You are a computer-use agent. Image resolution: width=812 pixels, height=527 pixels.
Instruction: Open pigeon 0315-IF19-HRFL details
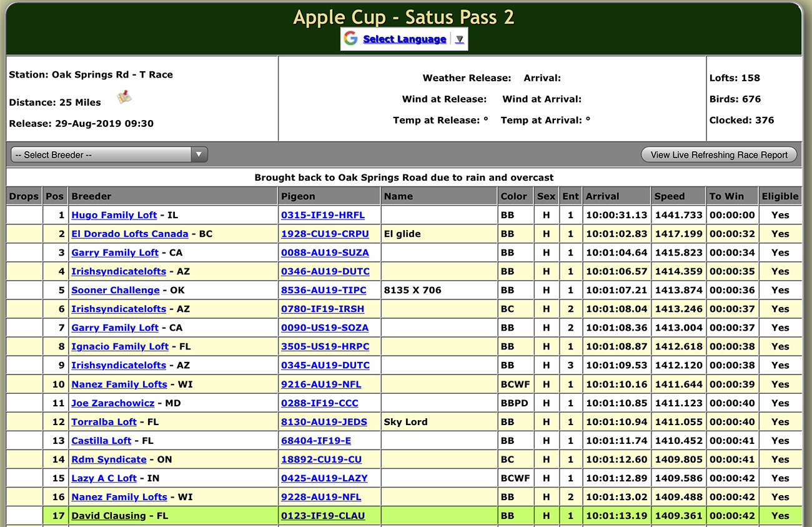pos(322,215)
